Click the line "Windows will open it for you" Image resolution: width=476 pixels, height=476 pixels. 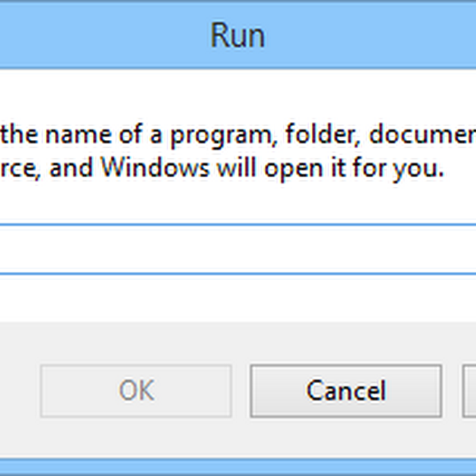273,169
